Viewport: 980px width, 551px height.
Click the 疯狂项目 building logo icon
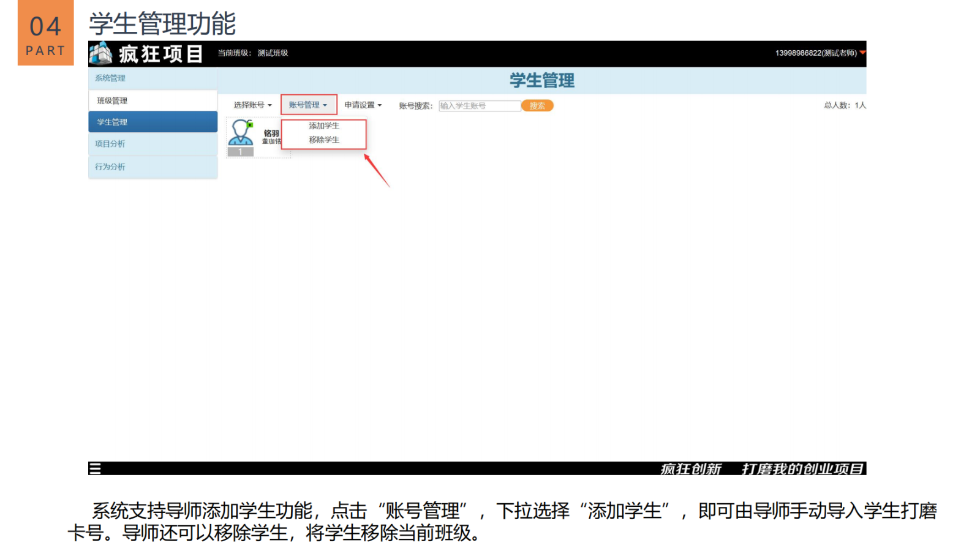[101, 53]
